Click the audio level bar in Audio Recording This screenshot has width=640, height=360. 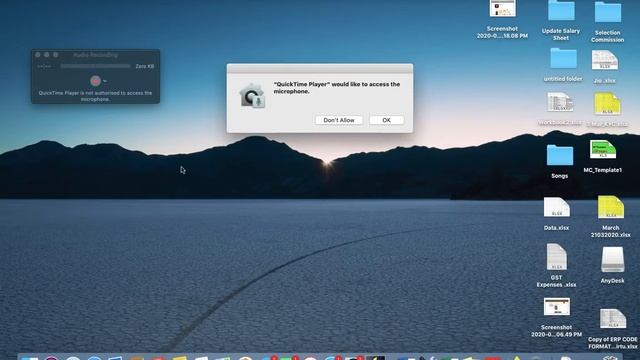click(95, 66)
